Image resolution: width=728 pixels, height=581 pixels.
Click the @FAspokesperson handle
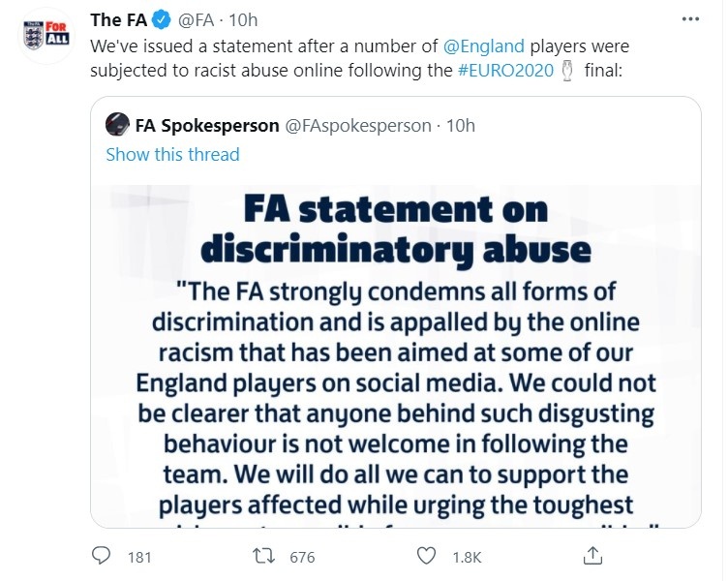[357, 126]
